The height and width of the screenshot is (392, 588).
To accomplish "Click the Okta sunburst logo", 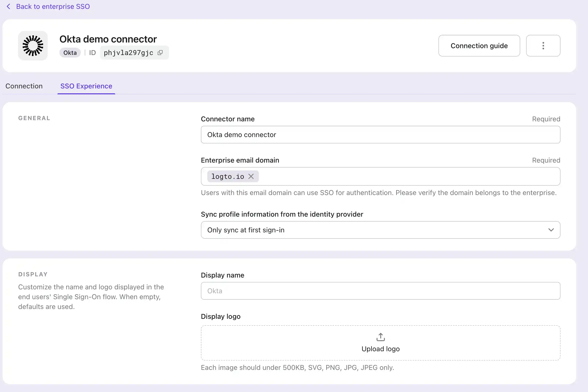I will [x=33, y=46].
